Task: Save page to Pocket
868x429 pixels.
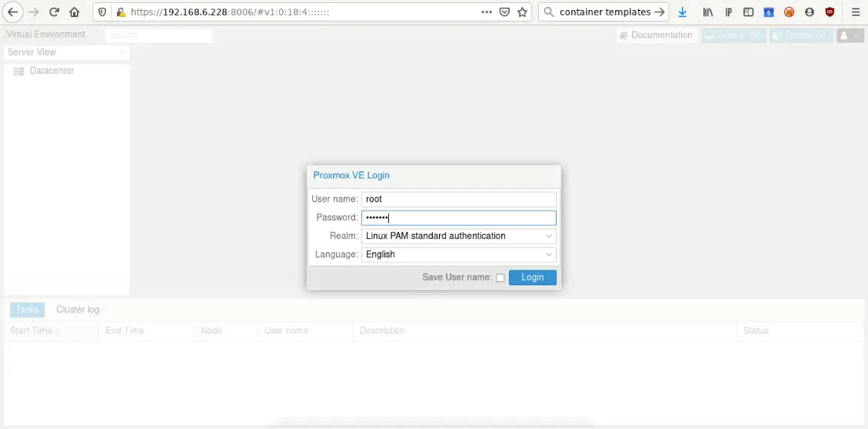Action: coord(504,12)
